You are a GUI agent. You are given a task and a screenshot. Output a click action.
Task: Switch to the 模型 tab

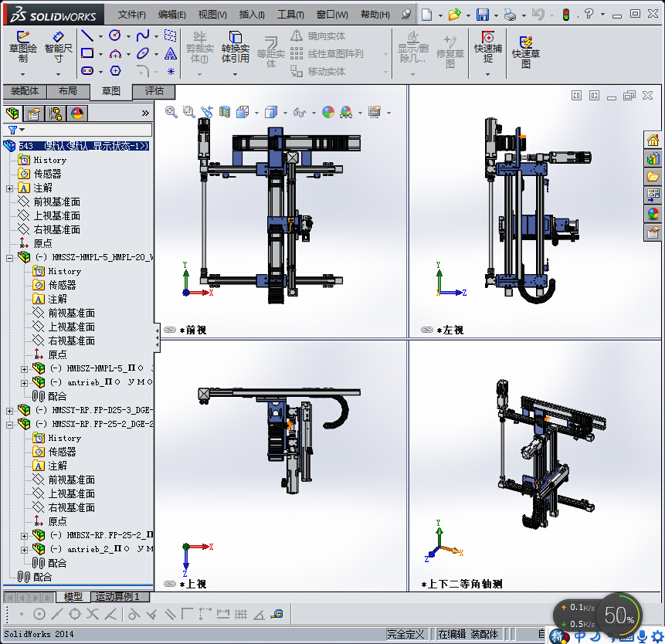click(73, 597)
